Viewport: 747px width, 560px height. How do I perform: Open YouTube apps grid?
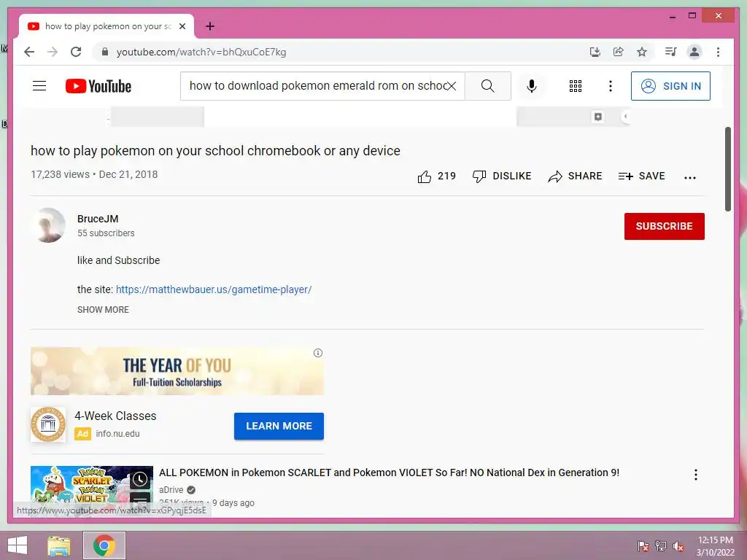pyautogui.click(x=576, y=86)
